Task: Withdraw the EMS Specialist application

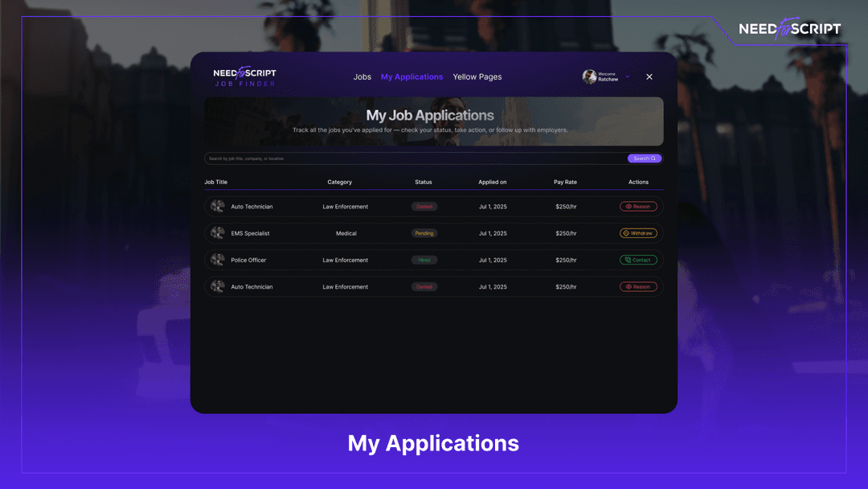Action: coord(639,233)
